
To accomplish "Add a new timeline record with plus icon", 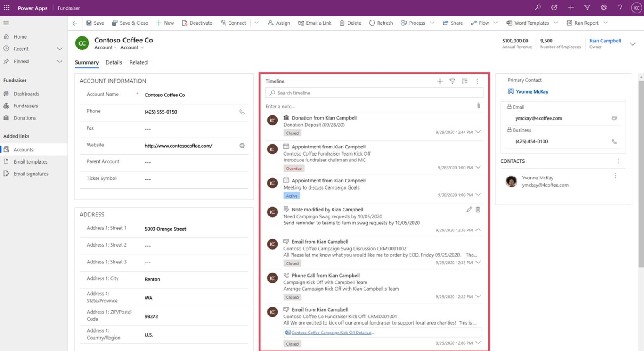I will pyautogui.click(x=439, y=81).
